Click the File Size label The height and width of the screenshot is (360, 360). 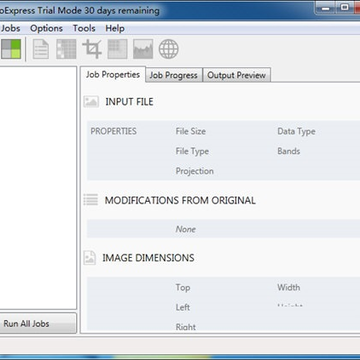191,131
